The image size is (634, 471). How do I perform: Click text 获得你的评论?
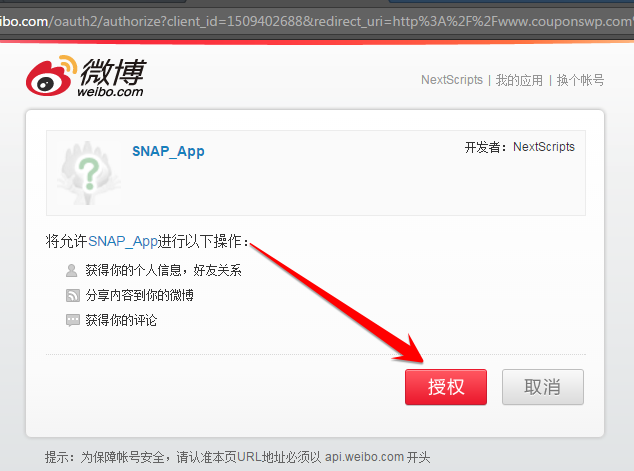pyautogui.click(x=121, y=321)
